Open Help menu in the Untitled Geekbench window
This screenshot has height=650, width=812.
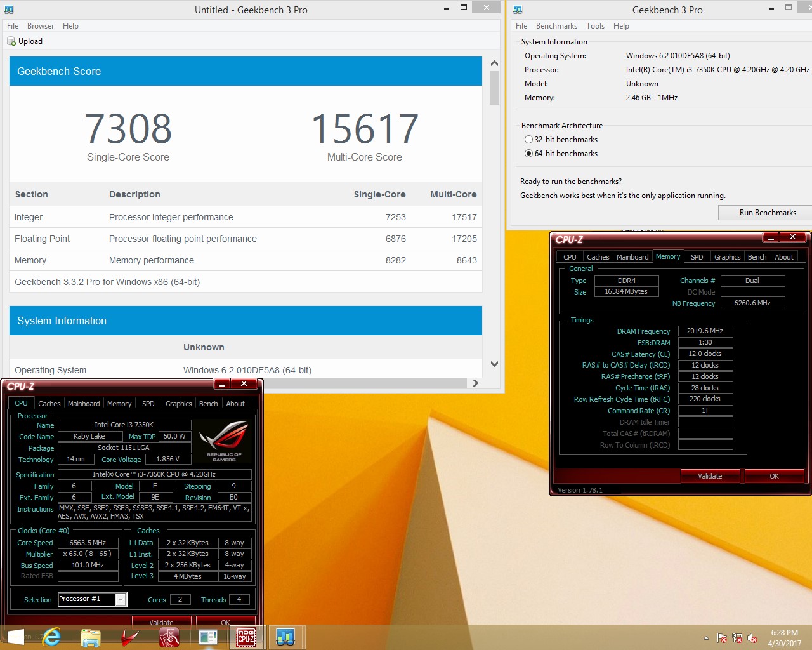click(70, 26)
